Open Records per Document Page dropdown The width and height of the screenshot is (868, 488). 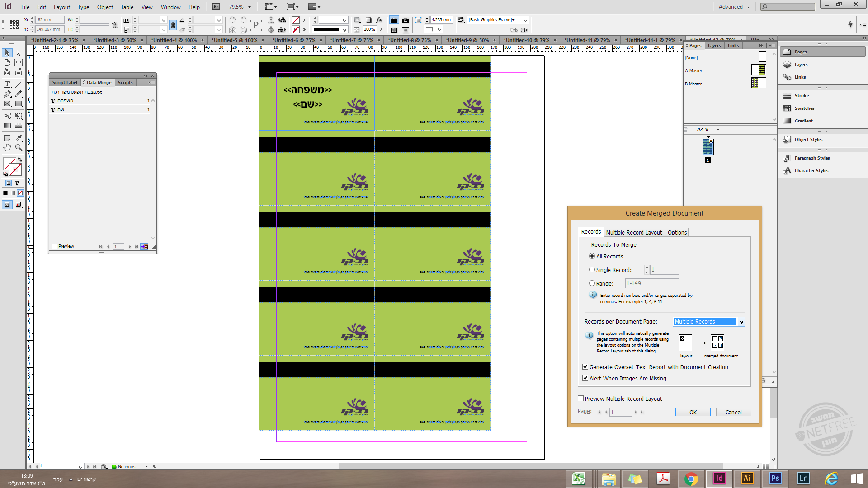[x=741, y=322]
